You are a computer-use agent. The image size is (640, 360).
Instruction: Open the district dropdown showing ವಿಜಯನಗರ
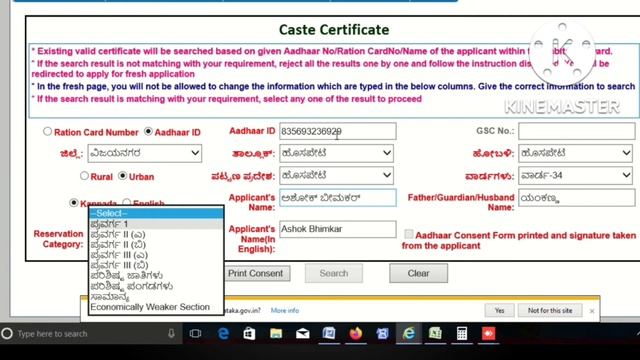point(145,153)
